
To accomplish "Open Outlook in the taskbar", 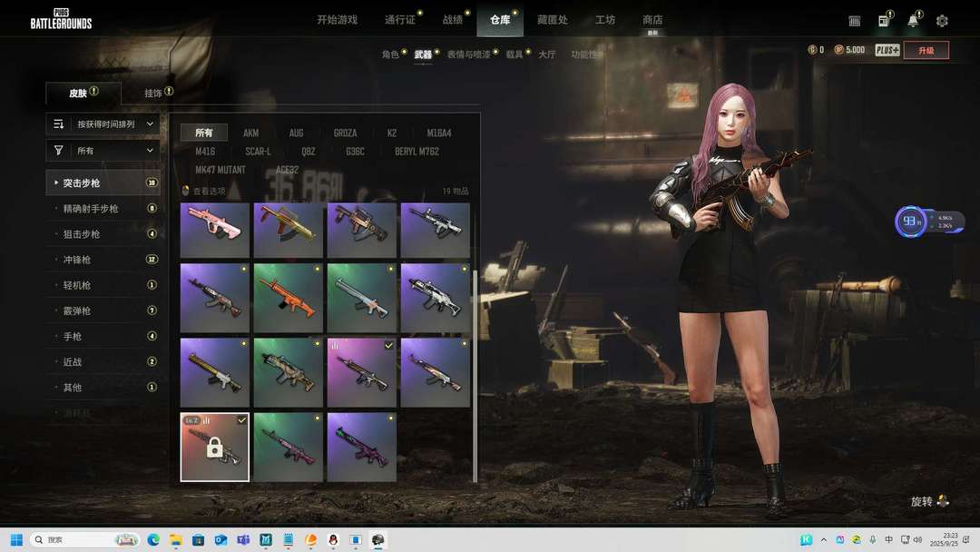I will click(220, 539).
